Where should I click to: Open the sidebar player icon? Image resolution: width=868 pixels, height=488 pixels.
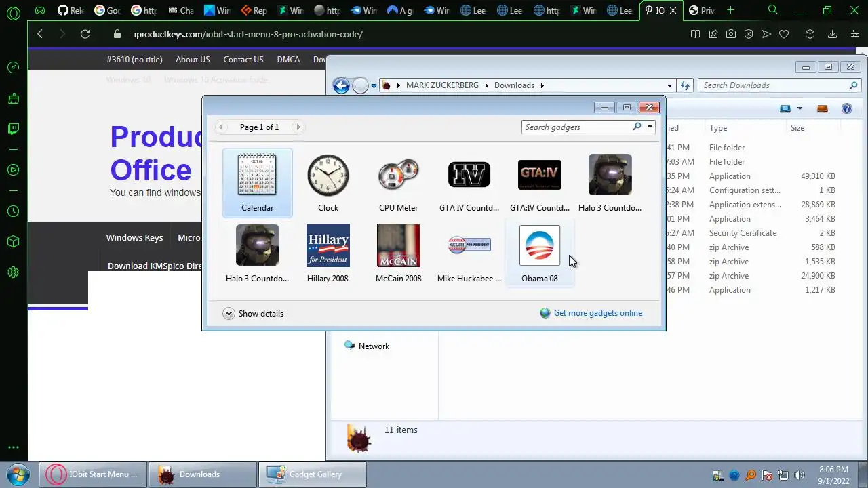pyautogui.click(x=13, y=170)
